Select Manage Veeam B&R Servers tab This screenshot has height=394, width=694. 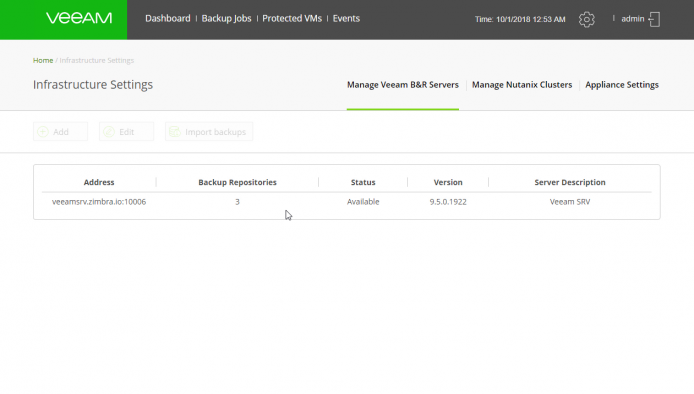click(403, 85)
